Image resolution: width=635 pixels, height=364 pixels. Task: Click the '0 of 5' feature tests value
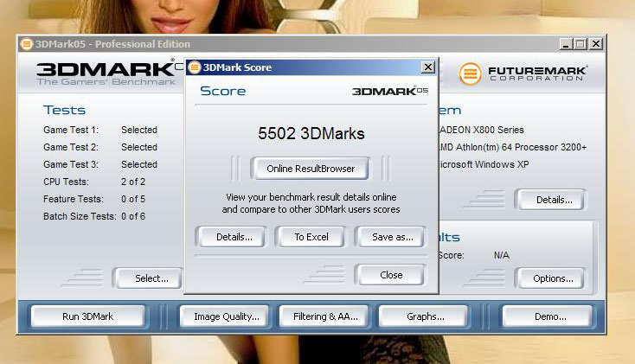tap(133, 199)
